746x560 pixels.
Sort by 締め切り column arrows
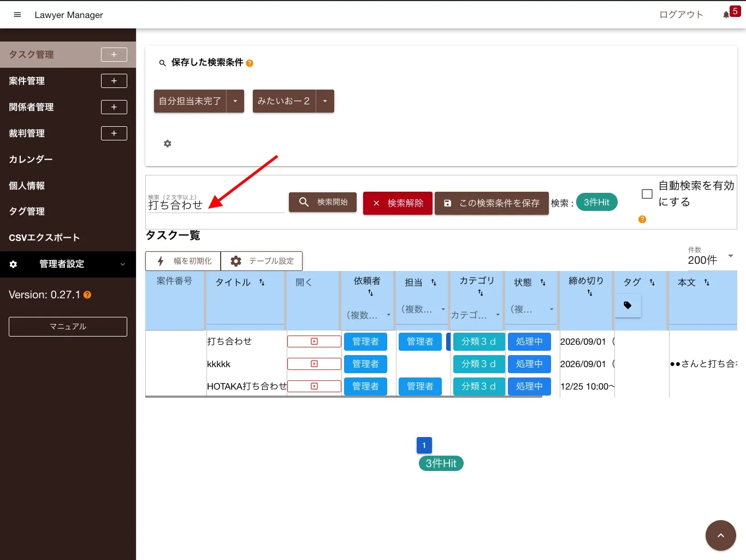[590, 293]
